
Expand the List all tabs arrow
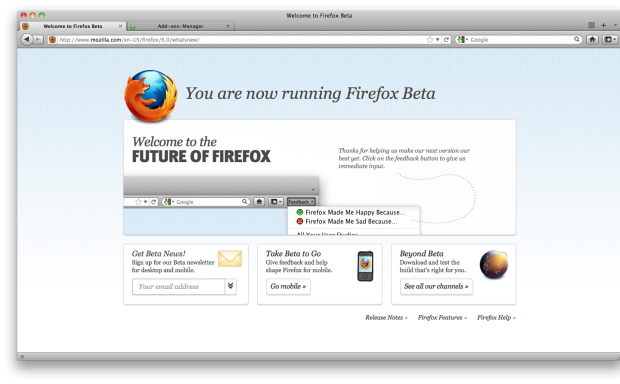click(615, 25)
